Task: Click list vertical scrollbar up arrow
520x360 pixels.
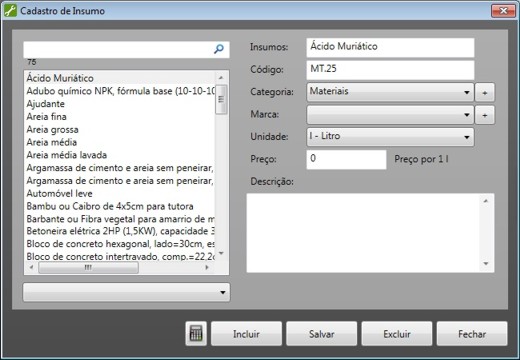Action: [221, 78]
